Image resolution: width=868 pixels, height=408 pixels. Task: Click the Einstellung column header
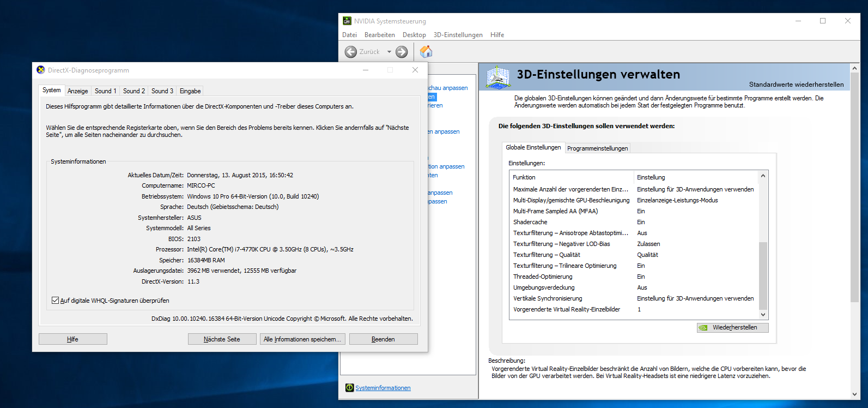coord(696,177)
